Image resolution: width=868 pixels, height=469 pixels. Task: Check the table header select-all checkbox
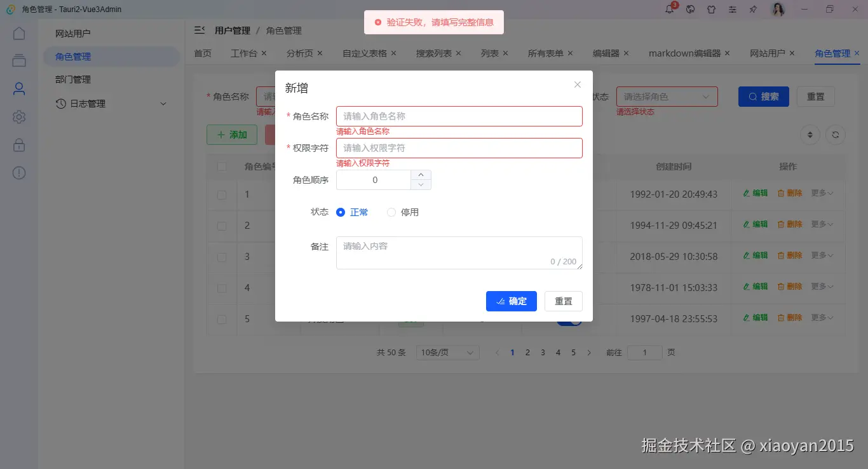222,166
